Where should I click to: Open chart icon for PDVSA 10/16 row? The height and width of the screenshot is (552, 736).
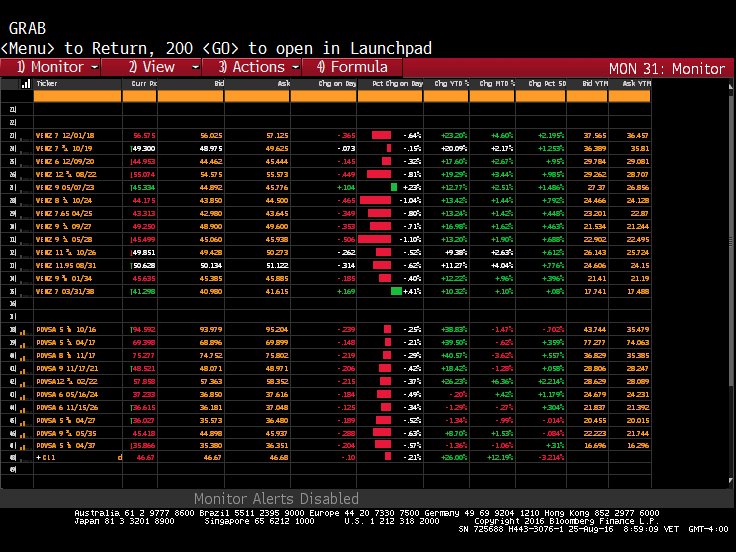point(23,330)
